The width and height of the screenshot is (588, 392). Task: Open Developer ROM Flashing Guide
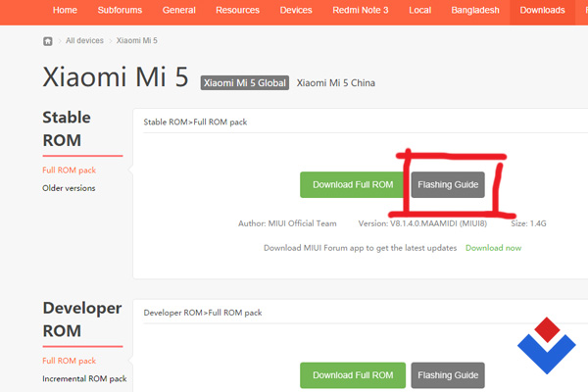pos(448,375)
